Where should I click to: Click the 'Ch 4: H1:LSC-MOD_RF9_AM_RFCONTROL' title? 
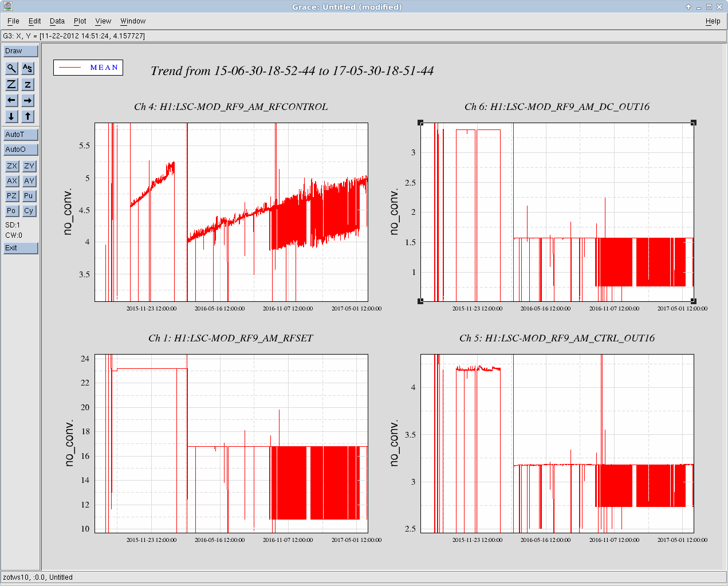tap(231, 107)
